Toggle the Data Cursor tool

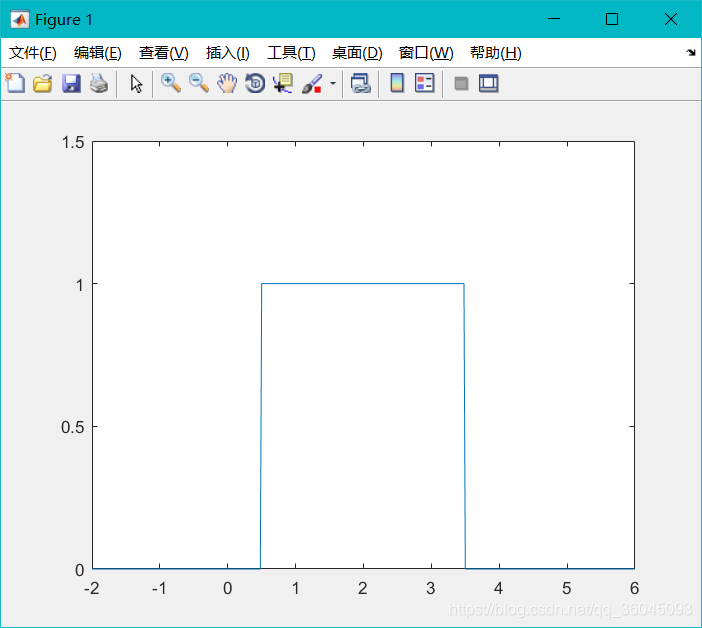(283, 84)
